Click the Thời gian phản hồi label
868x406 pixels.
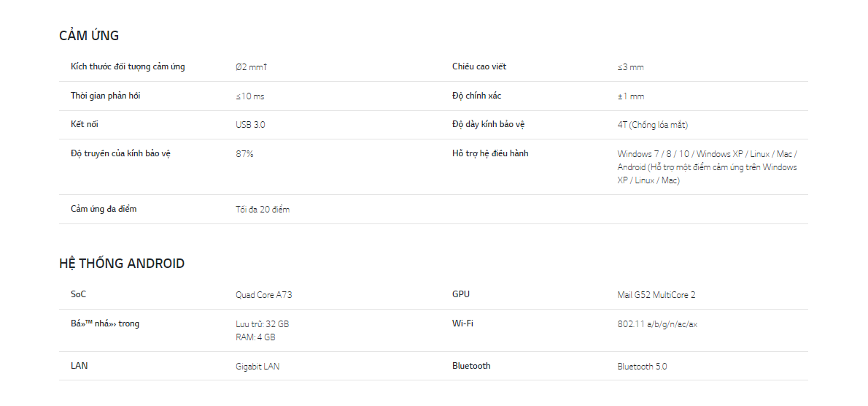click(x=105, y=96)
